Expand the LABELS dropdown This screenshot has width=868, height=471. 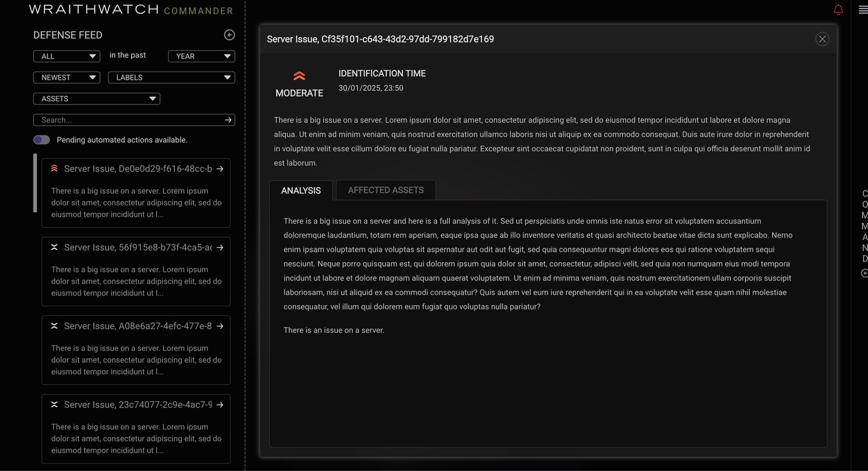click(x=171, y=77)
